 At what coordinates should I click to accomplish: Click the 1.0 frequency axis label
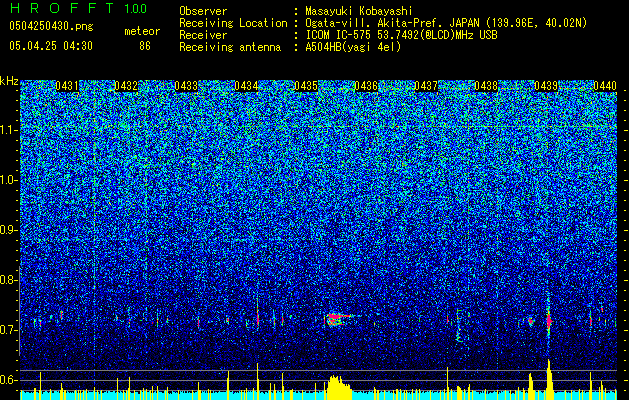click(x=9, y=180)
